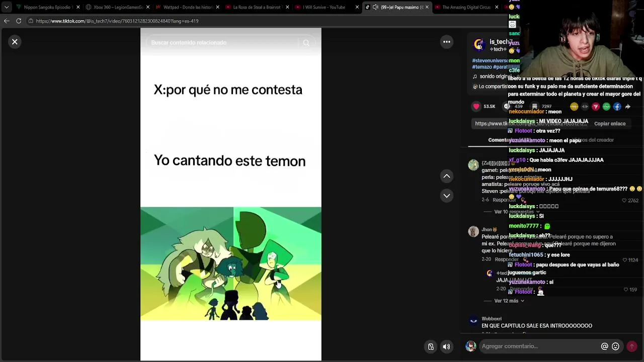Click the red send-to-friends icon
644x362 pixels.
(x=596, y=107)
